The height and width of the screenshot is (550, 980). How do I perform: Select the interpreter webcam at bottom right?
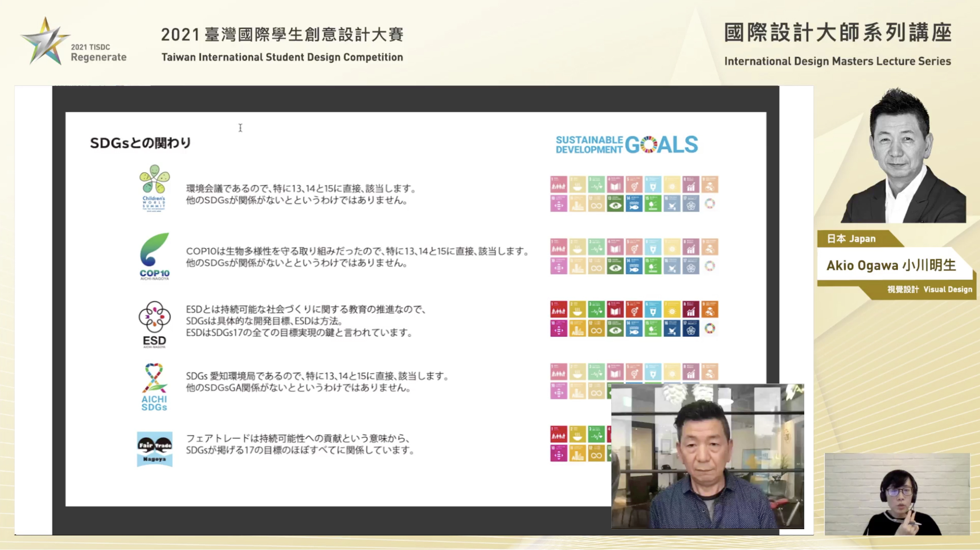click(x=897, y=494)
